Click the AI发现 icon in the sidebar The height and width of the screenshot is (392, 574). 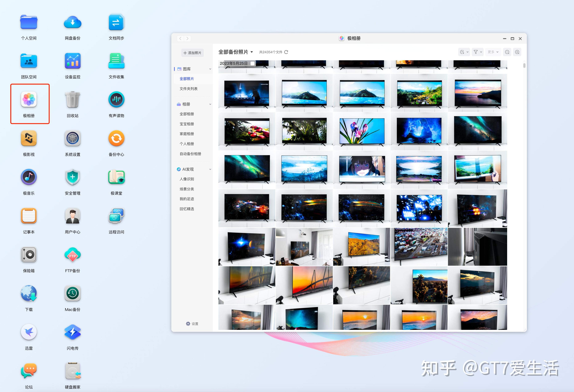pos(179,169)
